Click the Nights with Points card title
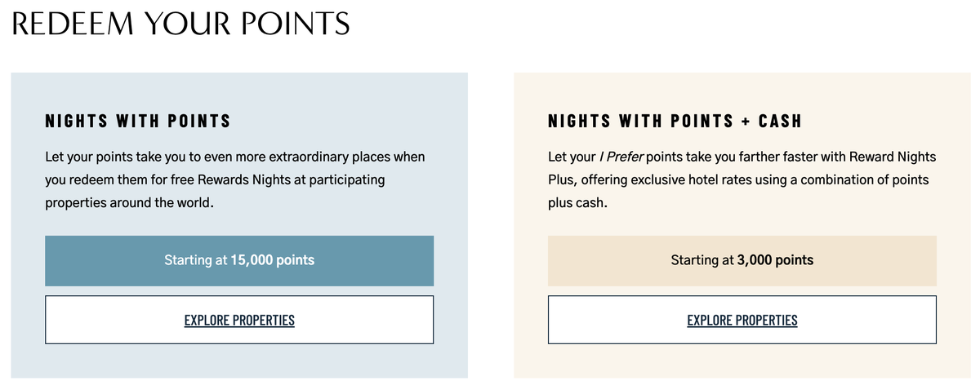 click(138, 122)
